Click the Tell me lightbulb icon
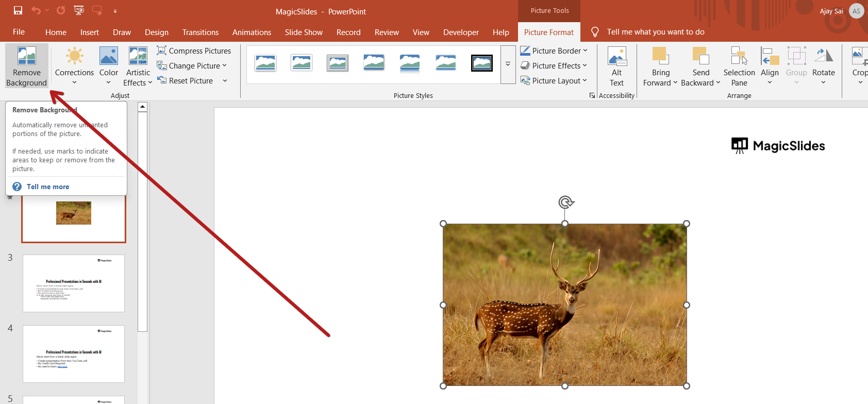 [595, 32]
